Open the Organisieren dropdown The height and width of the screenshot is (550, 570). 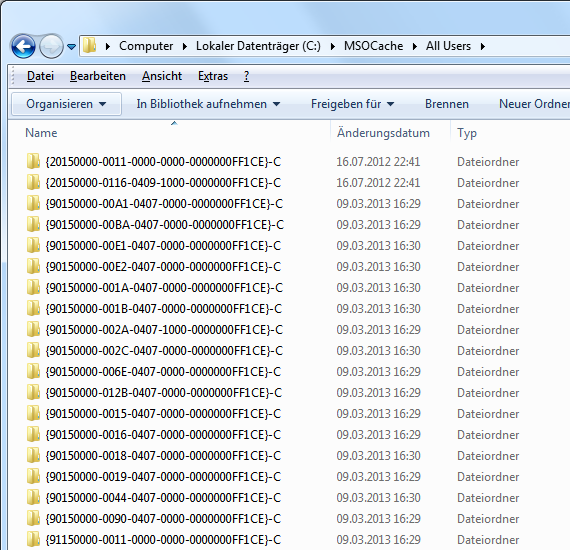[x=67, y=104]
